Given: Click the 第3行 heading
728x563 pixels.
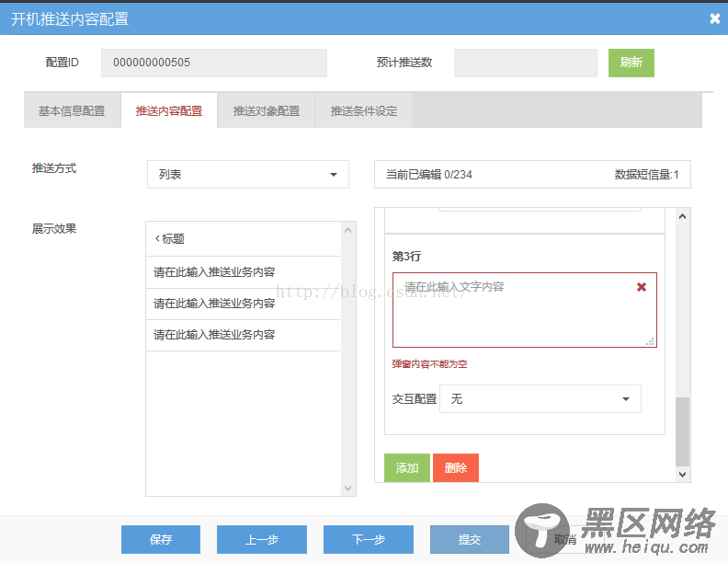Looking at the screenshot, I should (x=406, y=257).
